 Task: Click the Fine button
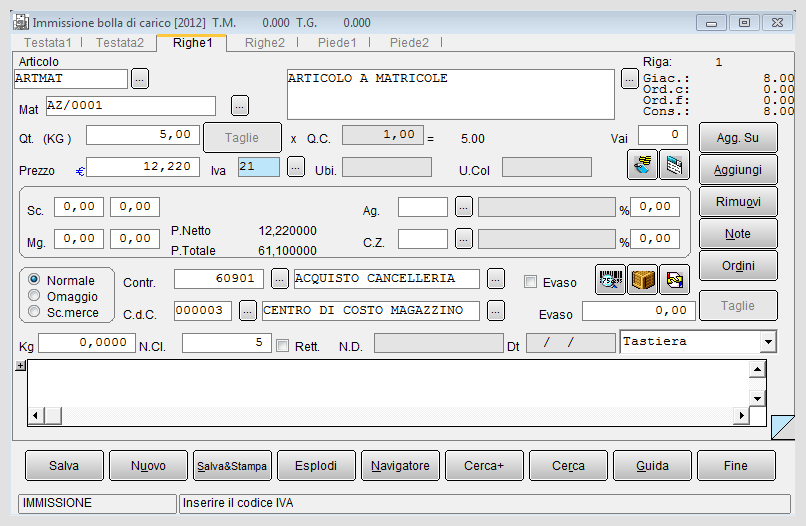coord(736,466)
